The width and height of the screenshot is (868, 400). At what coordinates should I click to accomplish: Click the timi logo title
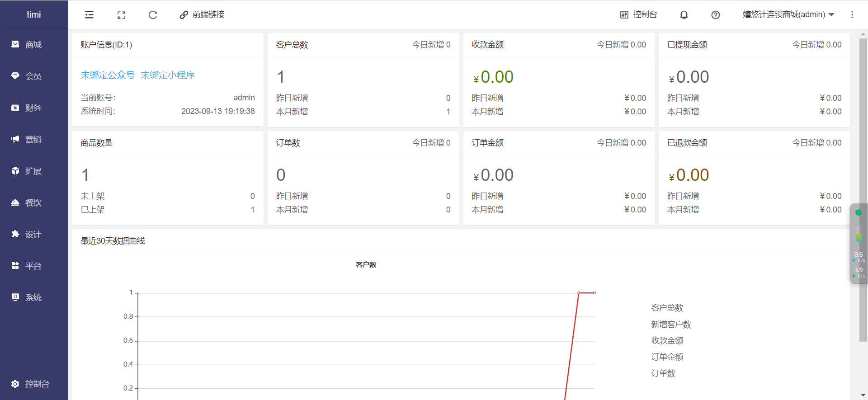tap(34, 14)
